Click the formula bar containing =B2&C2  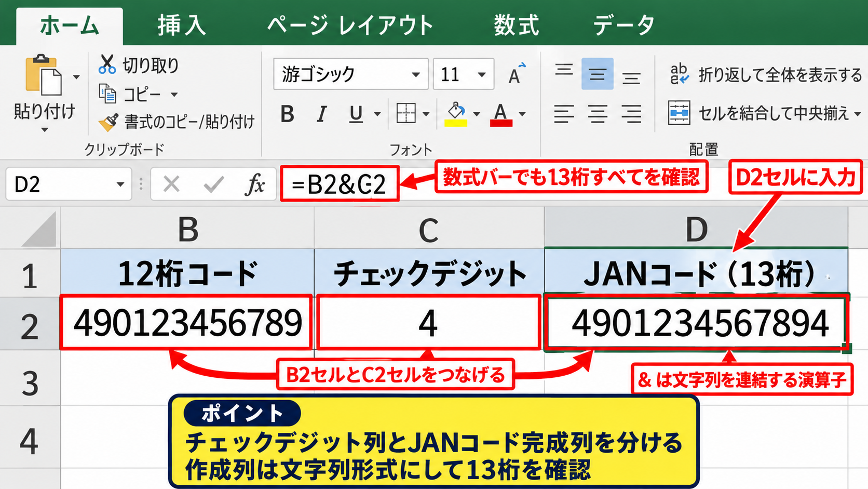click(x=340, y=184)
